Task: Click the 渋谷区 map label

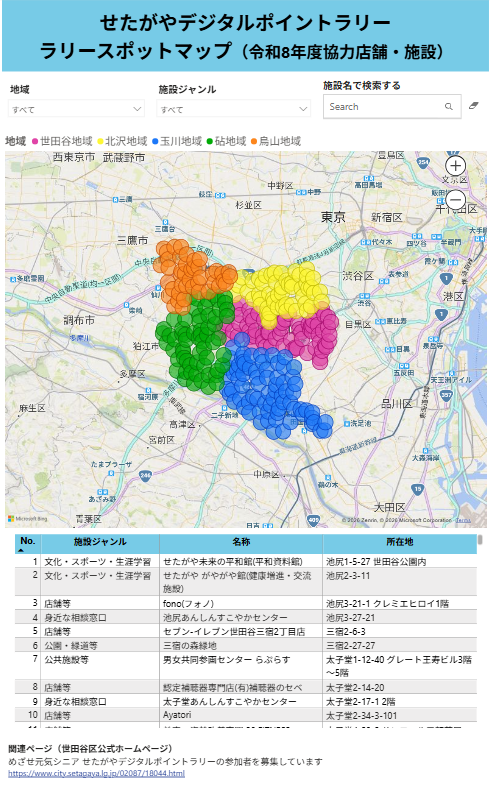Action: [358, 276]
